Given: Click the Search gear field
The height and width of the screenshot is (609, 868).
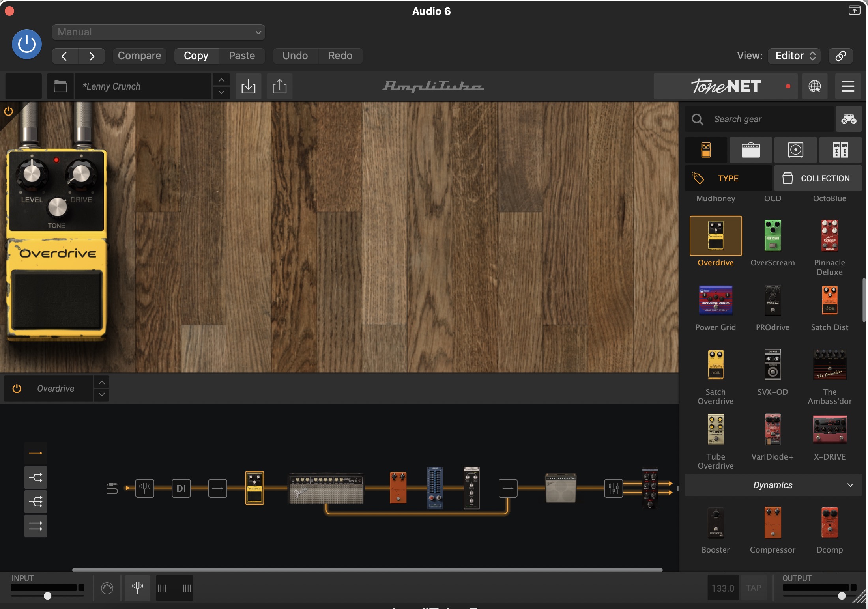Looking at the screenshot, I should click(x=759, y=119).
